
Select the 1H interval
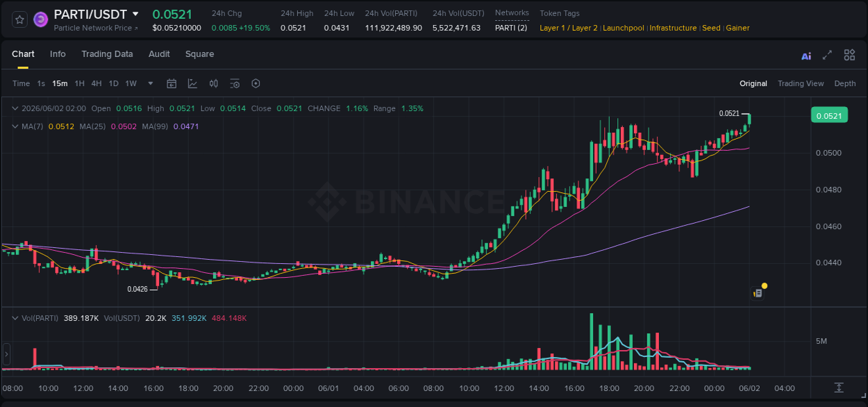point(80,83)
